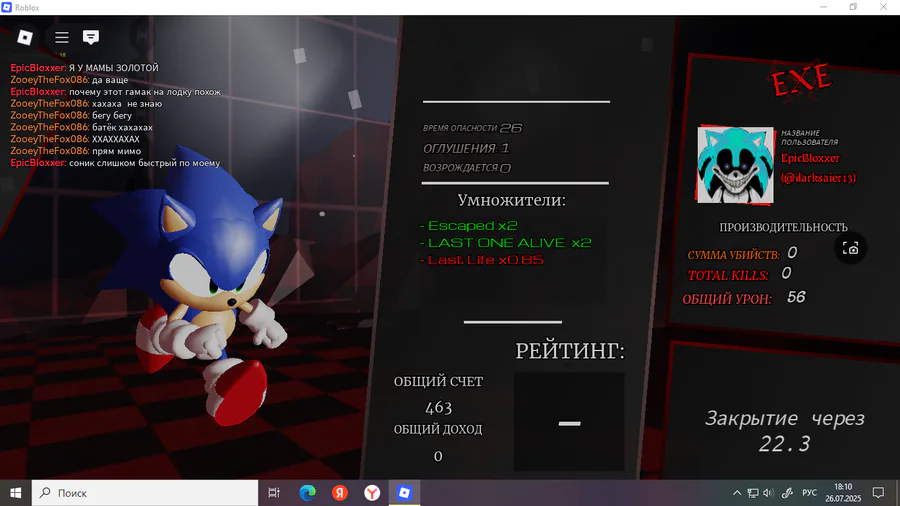The height and width of the screenshot is (506, 900).
Task: Click the TOTAL KILLS label
Action: click(728, 275)
